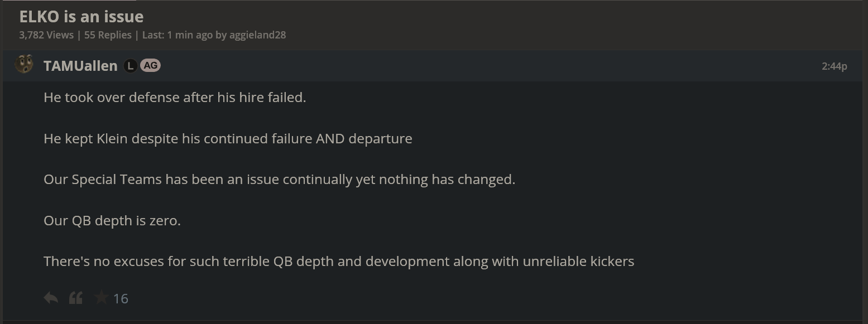Open TAMUallen's user profile from username
This screenshot has width=868, height=324.
(80, 66)
